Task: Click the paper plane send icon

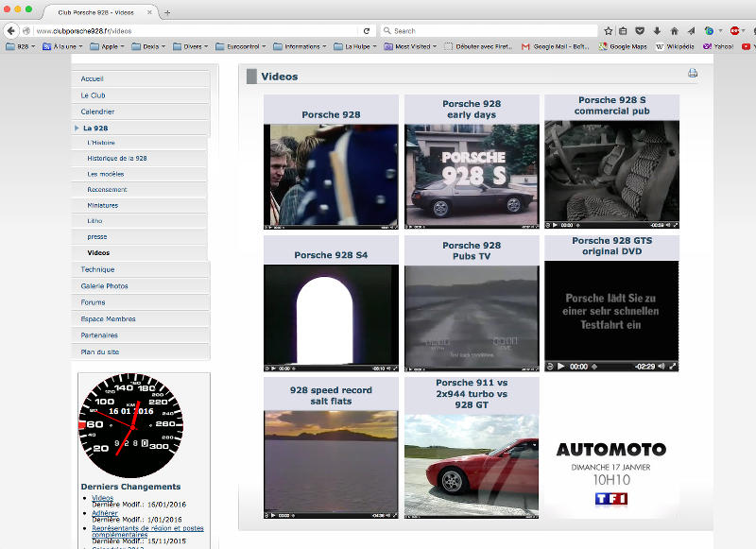Action: 691,31
